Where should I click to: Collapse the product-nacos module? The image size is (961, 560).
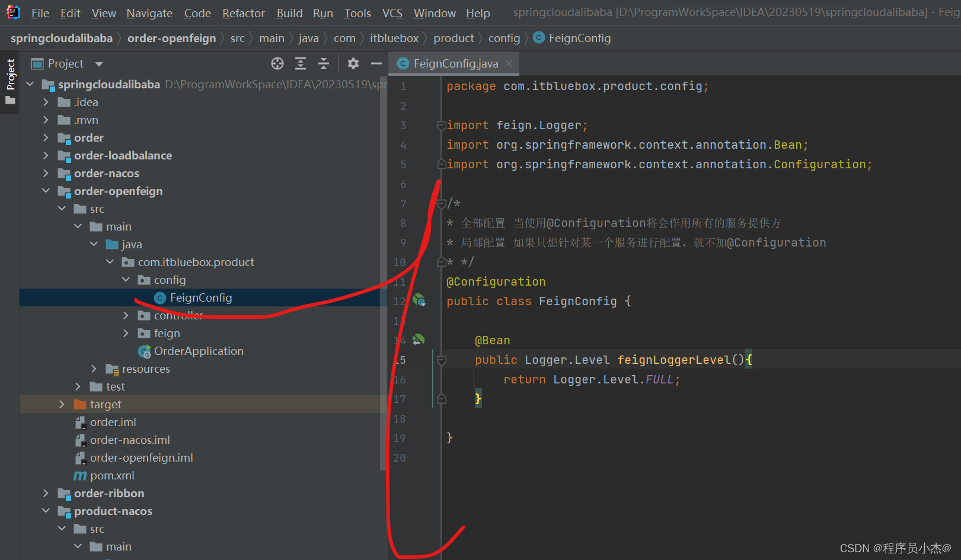tap(46, 511)
